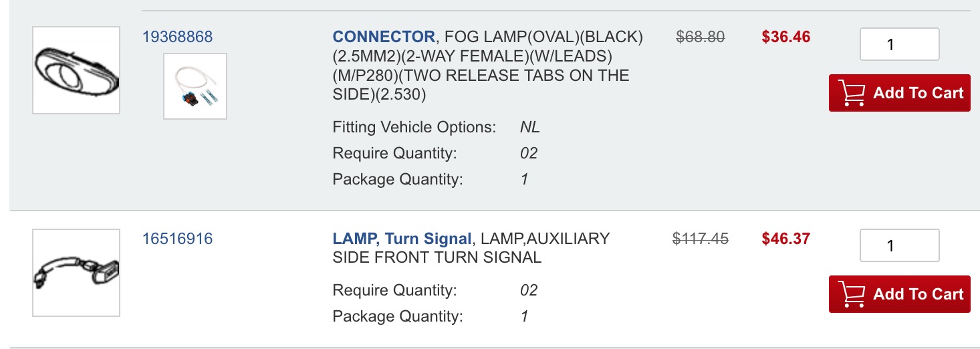Click cart icon on turn signal's Add To Cart
Viewport: 980px width, 349px height.
pos(852,294)
